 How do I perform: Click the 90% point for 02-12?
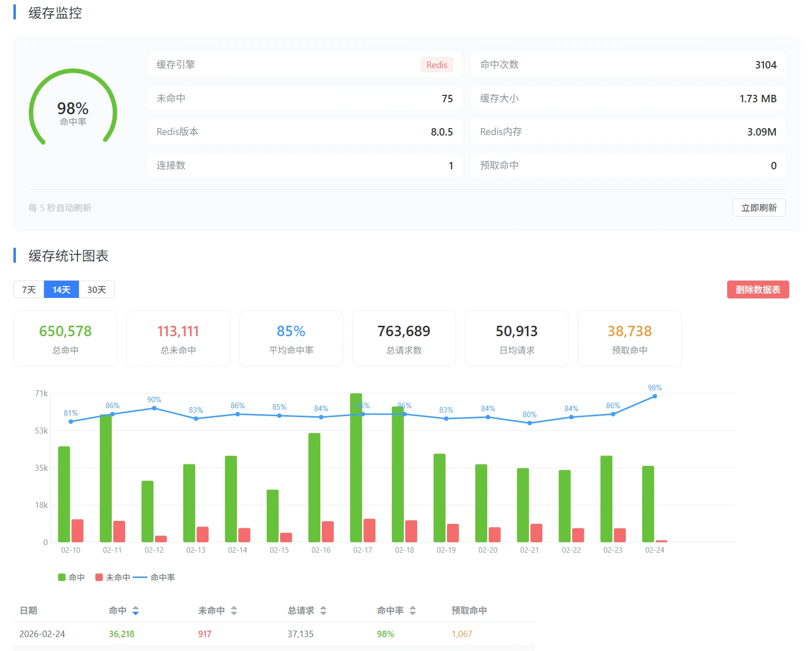154,408
